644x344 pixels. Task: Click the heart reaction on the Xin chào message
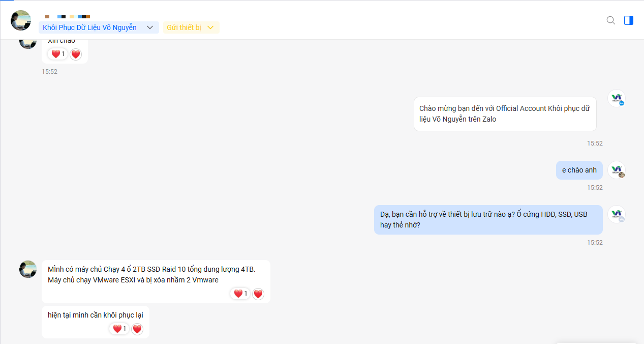pos(76,54)
